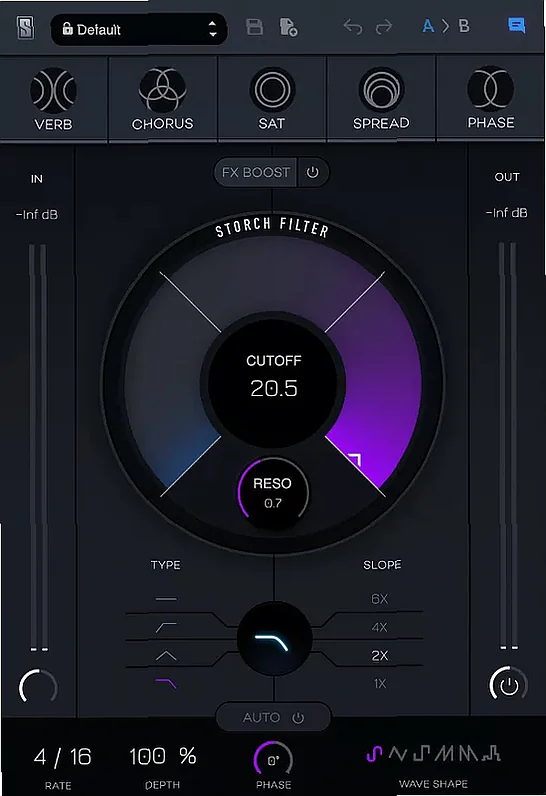Click the OUT level meter

(x=508, y=446)
